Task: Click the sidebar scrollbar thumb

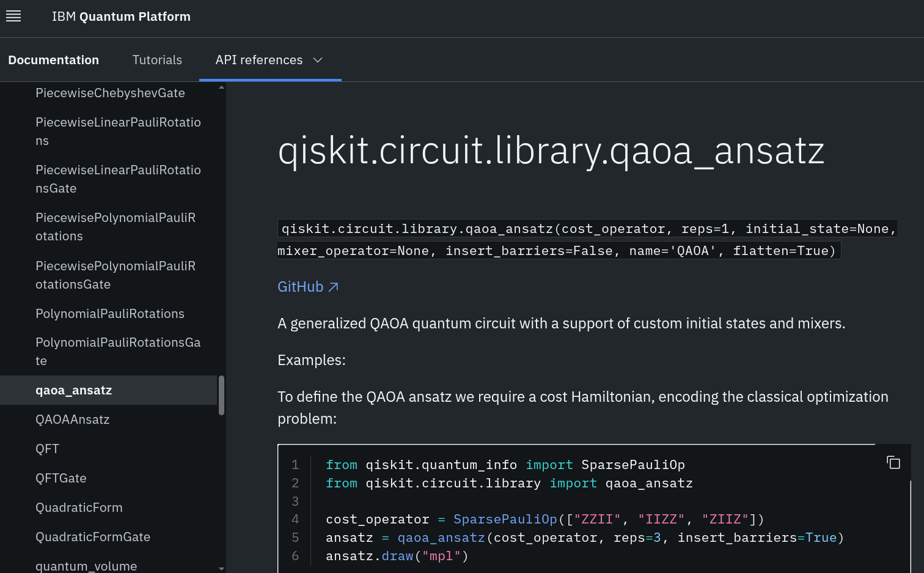Action: (x=221, y=395)
